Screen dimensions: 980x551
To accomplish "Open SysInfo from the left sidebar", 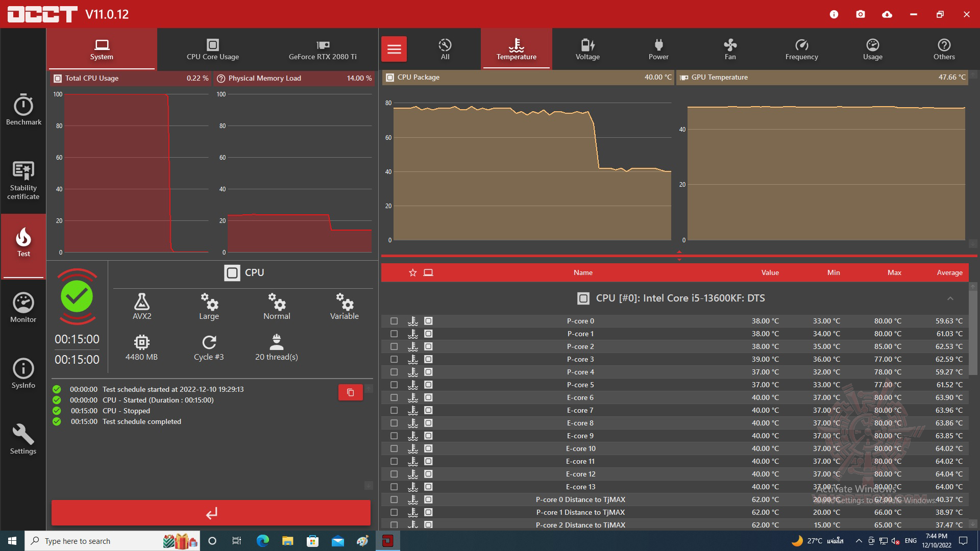I will [23, 373].
